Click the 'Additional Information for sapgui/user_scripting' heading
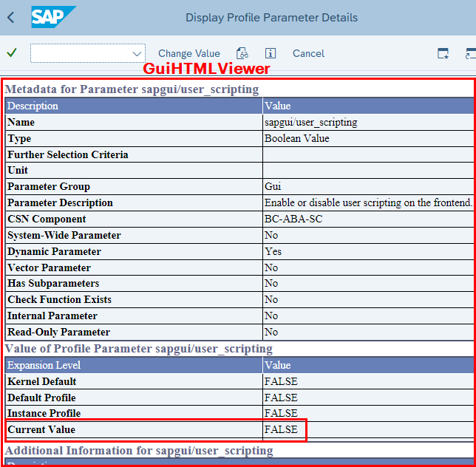The image size is (476, 467). click(139, 451)
